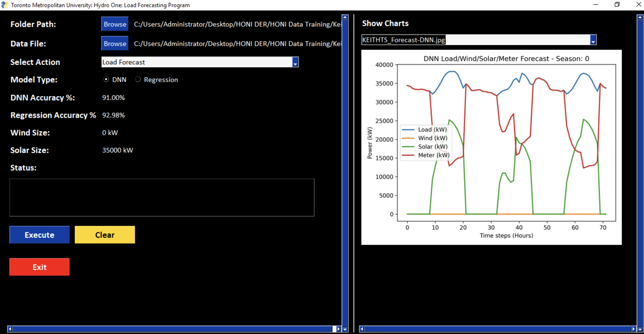Screen dimensions: 644x334
Task: Click the DNN forecast chart image
Action: point(491,147)
